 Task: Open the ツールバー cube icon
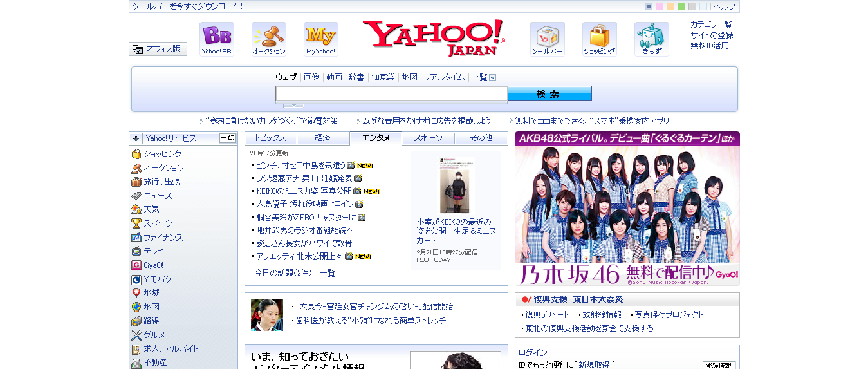click(x=548, y=39)
